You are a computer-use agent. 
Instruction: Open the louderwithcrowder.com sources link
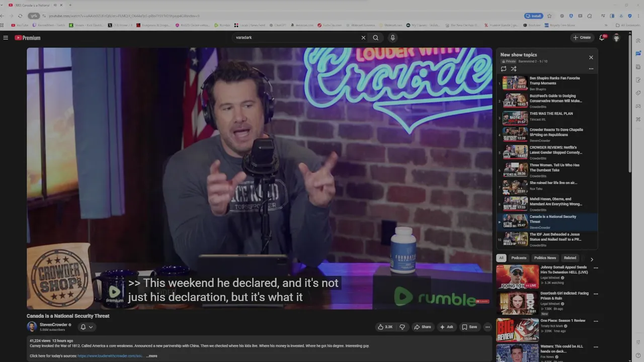(110, 356)
